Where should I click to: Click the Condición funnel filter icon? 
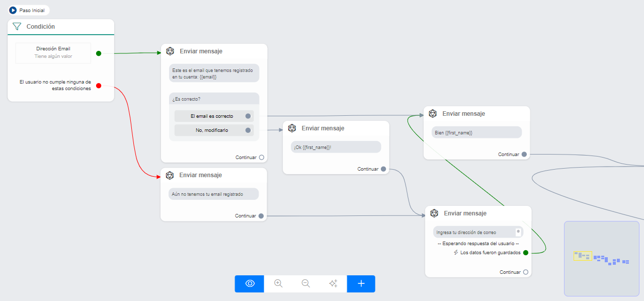[x=17, y=27]
